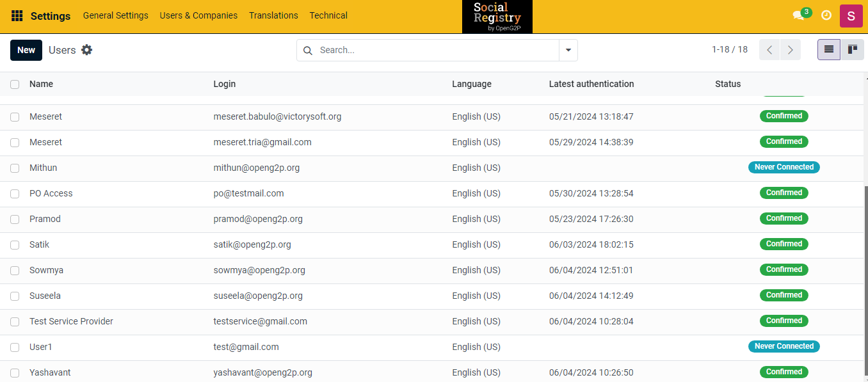Screen dimensions: 868x382
Task: Open the conversations messages icon
Action: (798, 15)
